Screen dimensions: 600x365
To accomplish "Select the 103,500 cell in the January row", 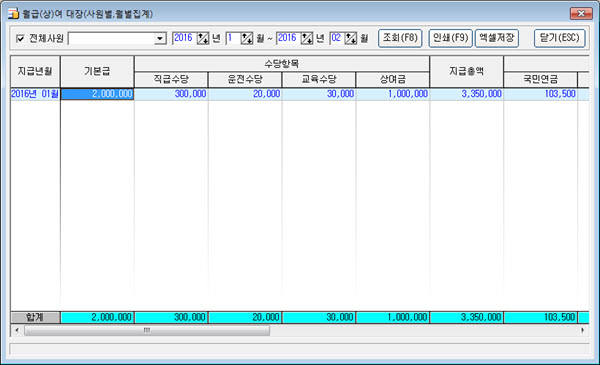I will pos(540,94).
